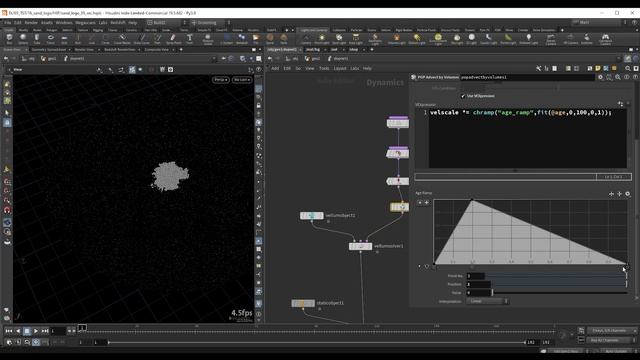Click the vellumsolver1 node
The image size is (640, 360).
pos(360,246)
